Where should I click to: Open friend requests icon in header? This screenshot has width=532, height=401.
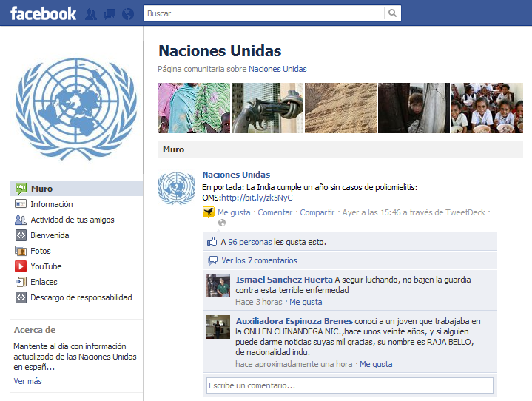[x=90, y=14]
